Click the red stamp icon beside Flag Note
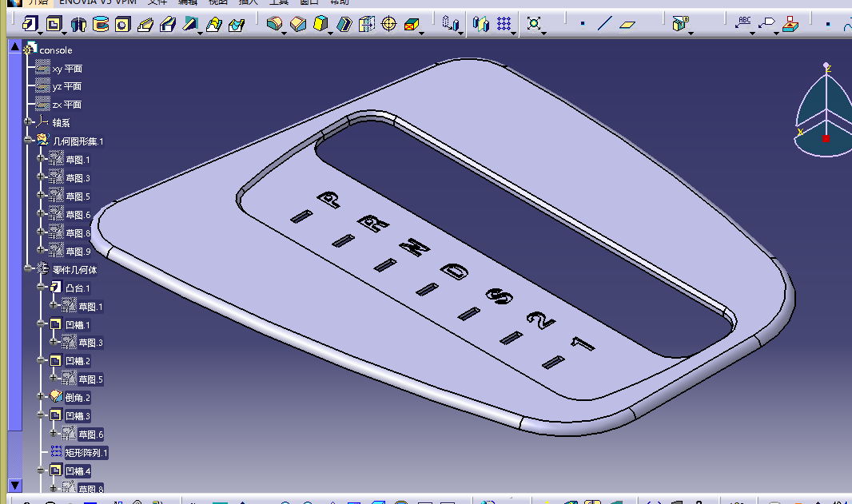Image resolution: width=852 pixels, height=504 pixels. [790, 23]
